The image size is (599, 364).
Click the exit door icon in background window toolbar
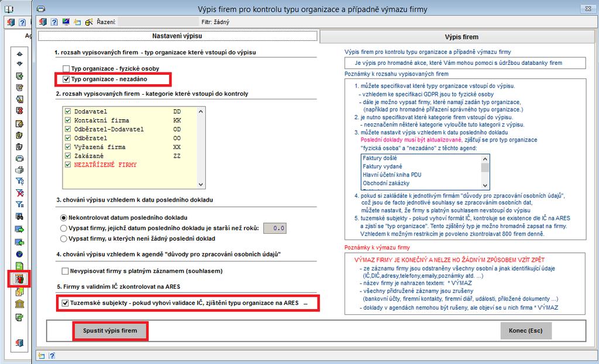pos(11,23)
